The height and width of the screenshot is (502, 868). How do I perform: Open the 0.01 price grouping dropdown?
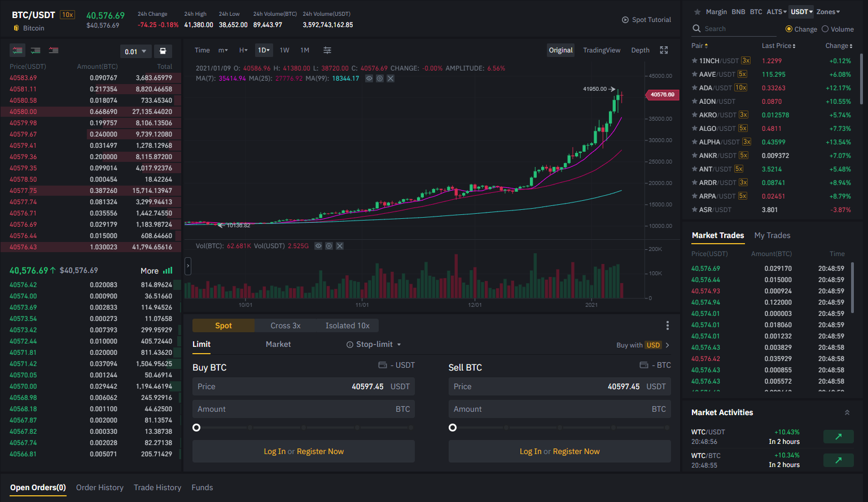click(135, 51)
